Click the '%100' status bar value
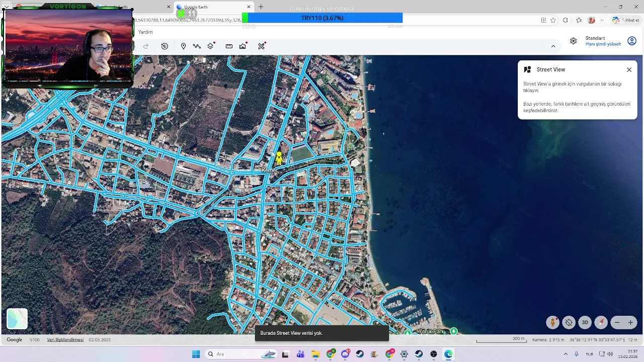644x362 pixels. (x=34, y=340)
